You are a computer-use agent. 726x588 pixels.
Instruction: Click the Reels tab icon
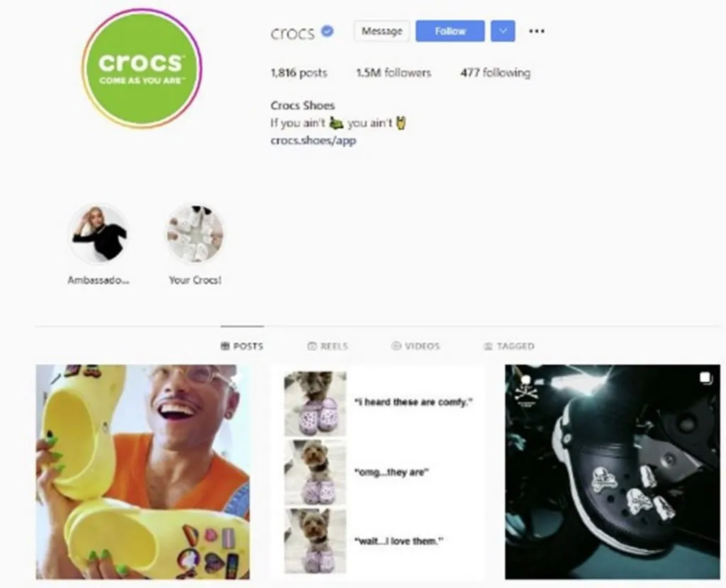point(312,346)
